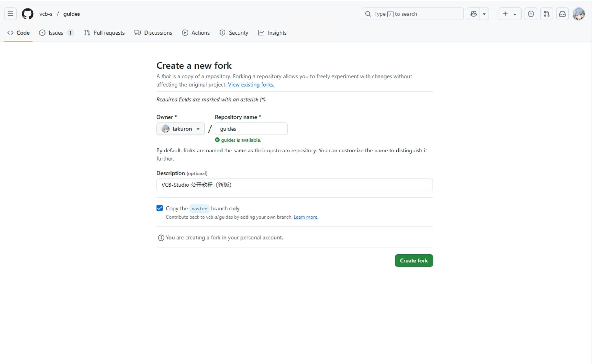The image size is (592, 364).
Task: Open the Copilot chat icon
Action: pyautogui.click(x=474, y=14)
